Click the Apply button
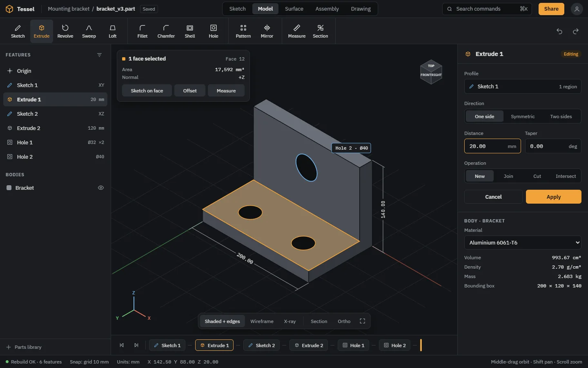 click(x=554, y=197)
